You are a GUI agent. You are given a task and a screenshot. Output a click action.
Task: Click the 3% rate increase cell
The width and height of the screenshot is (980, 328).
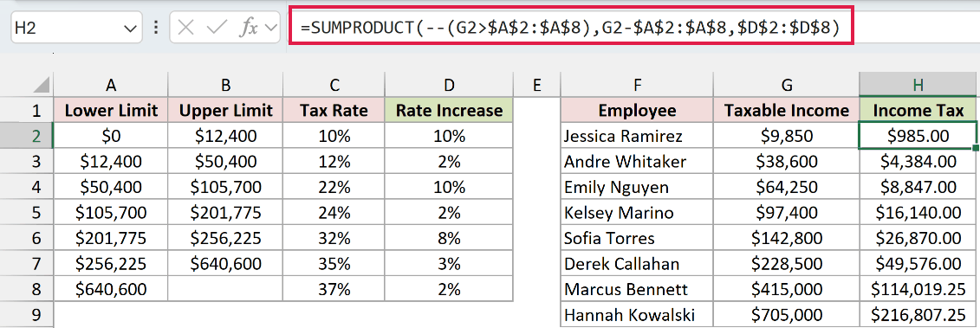pos(449,264)
